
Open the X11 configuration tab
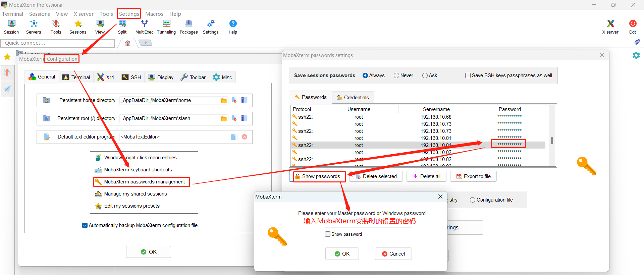106,77
